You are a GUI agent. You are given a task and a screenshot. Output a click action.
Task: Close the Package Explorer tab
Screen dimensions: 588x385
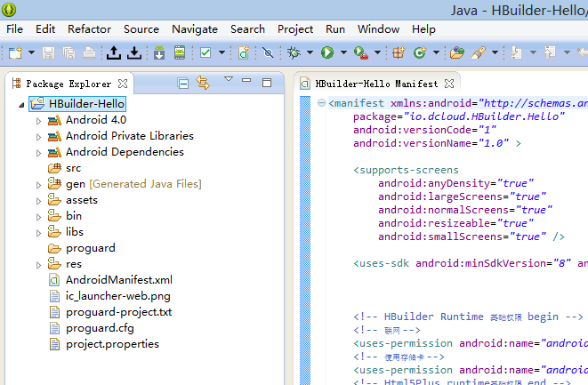[x=123, y=84]
